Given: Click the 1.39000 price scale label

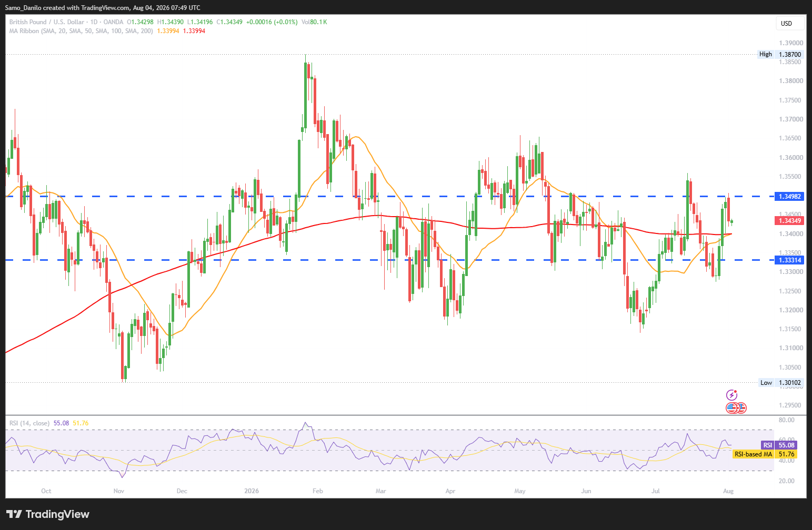Looking at the screenshot, I should tap(791, 43).
